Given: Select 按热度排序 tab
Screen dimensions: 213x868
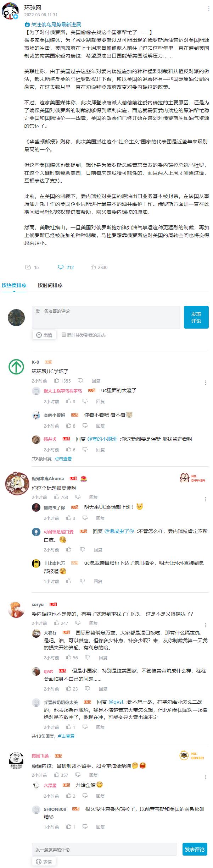Looking at the screenshot, I should click(x=14, y=285).
